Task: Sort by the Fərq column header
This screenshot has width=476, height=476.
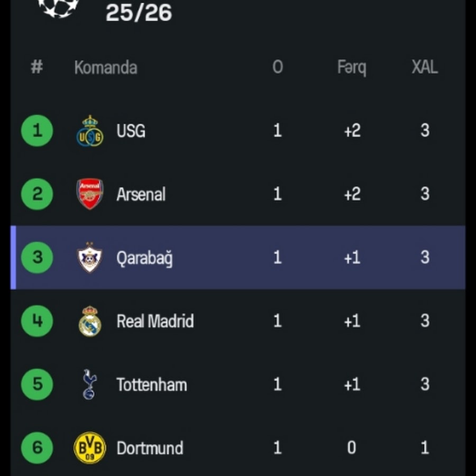Action: tap(352, 67)
